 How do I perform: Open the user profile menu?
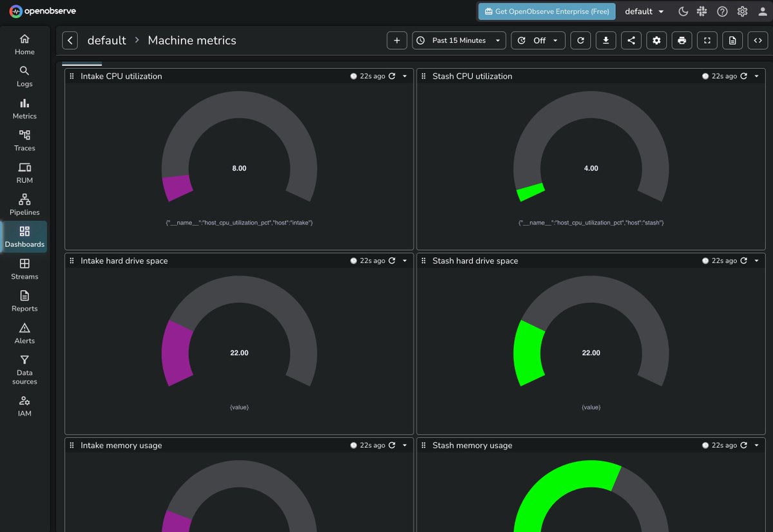click(763, 12)
